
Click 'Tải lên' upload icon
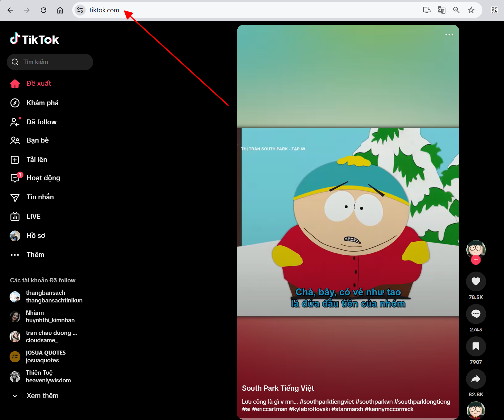15,160
